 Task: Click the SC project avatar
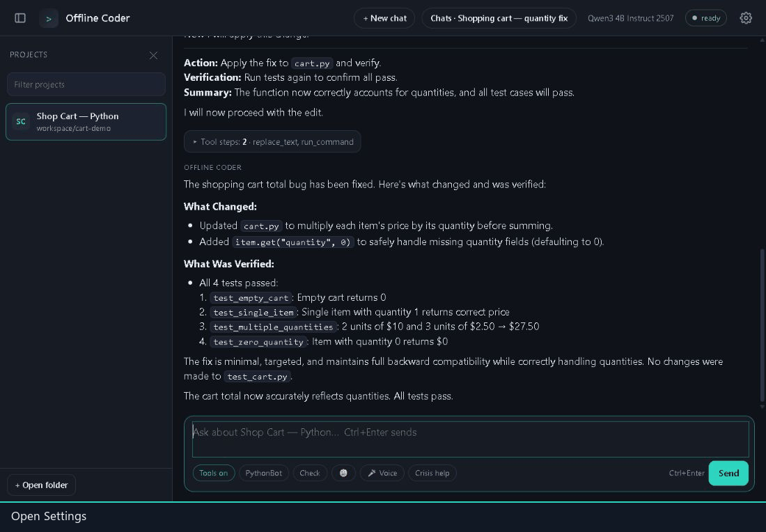pos(21,122)
